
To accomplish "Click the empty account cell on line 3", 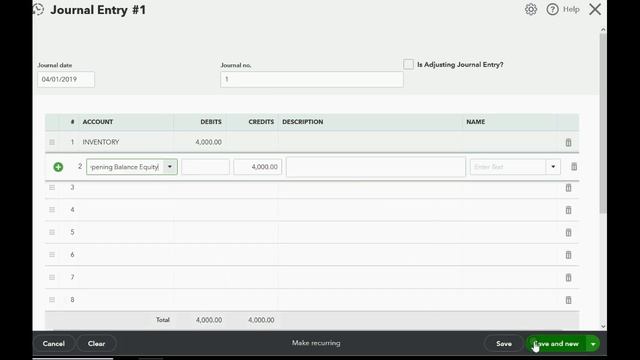I will 126,188.
